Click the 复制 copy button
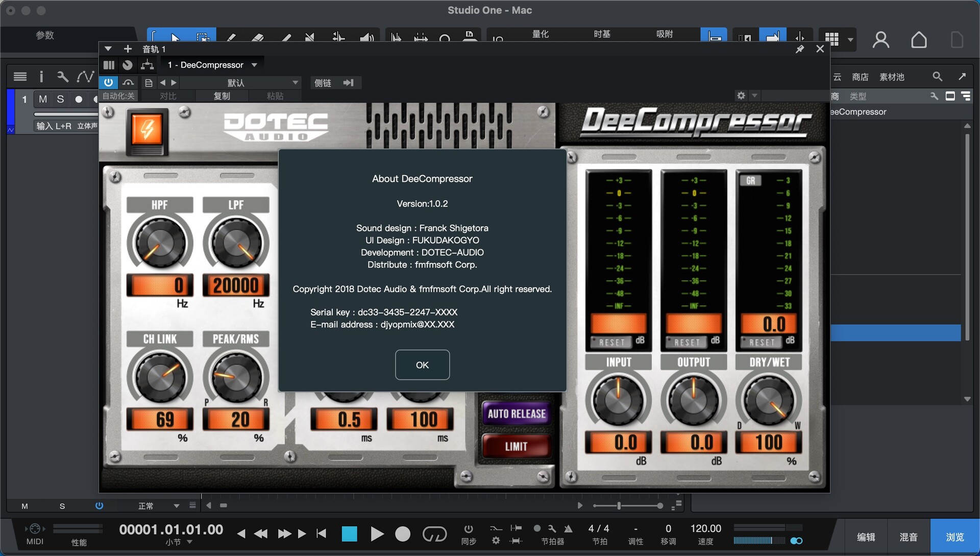This screenshot has width=980, height=556. click(x=222, y=96)
